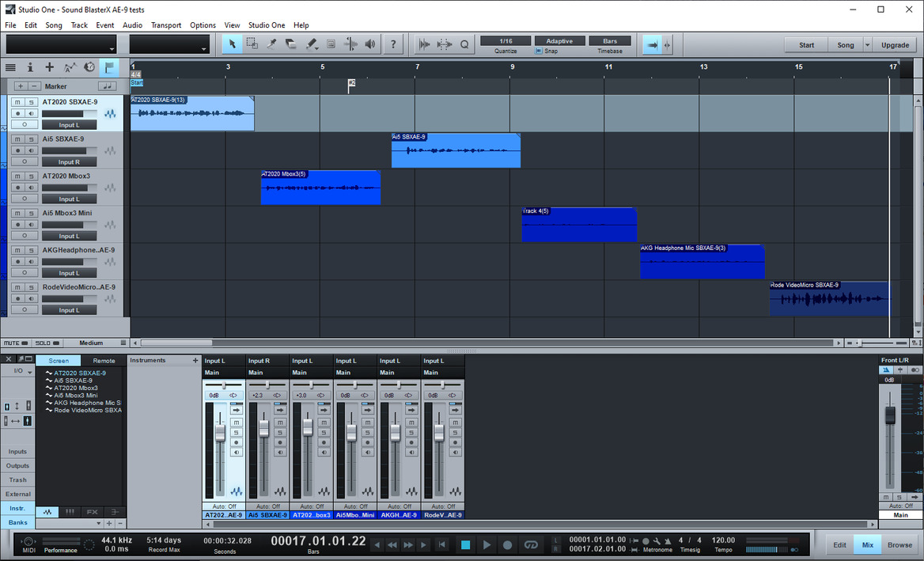Image resolution: width=924 pixels, height=561 pixels.
Task: Open the Quantize 1/16 value dropdown
Action: (x=506, y=40)
